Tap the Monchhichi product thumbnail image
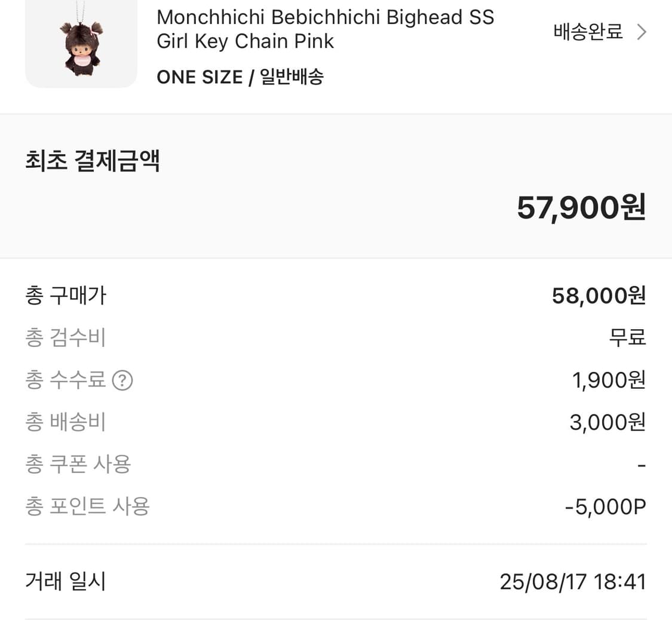Image resolution: width=672 pixels, height=620 pixels. coord(81,42)
